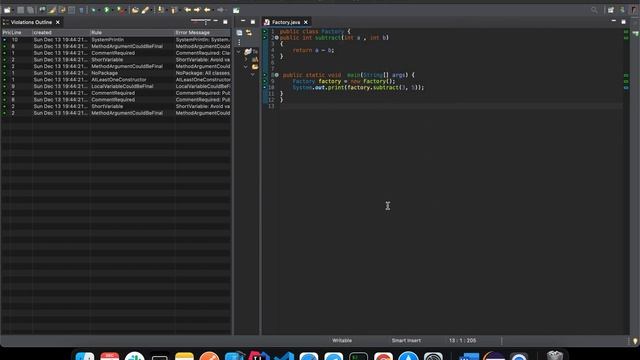Close the Factory.java editor tab
The width and height of the screenshot is (640, 360).
pos(306,22)
